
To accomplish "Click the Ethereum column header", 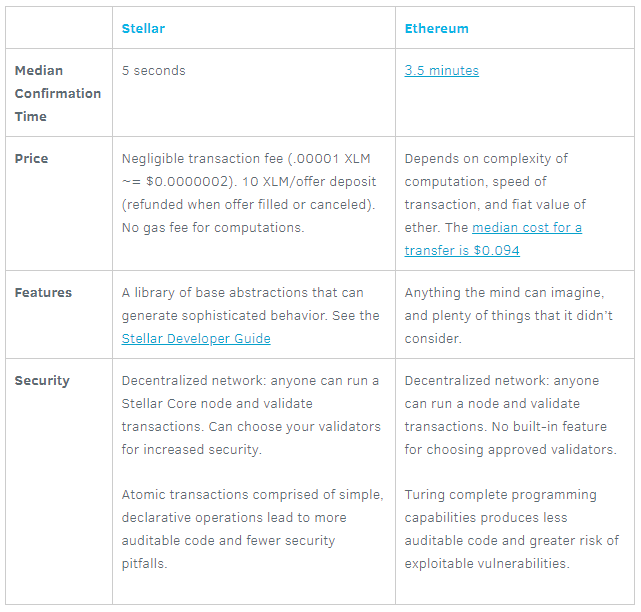I will click(x=436, y=29).
